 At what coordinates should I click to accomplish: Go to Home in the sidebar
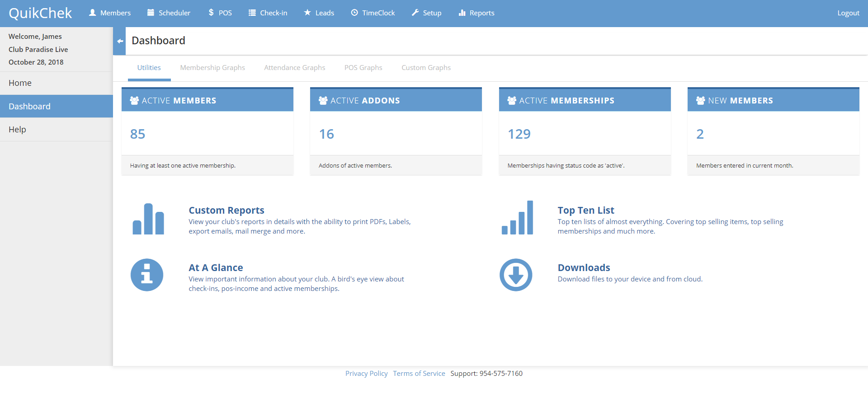[x=20, y=83]
